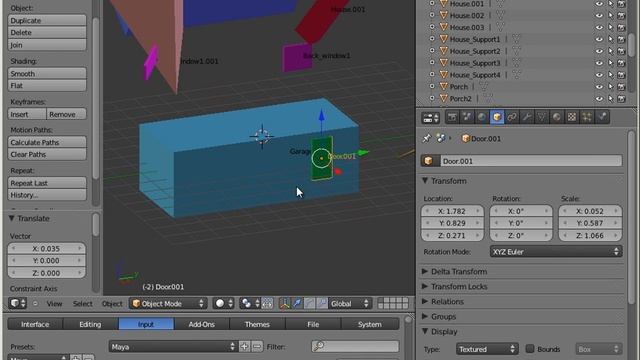
Task: Toggle visibility of House_Support1
Action: (x=598, y=40)
